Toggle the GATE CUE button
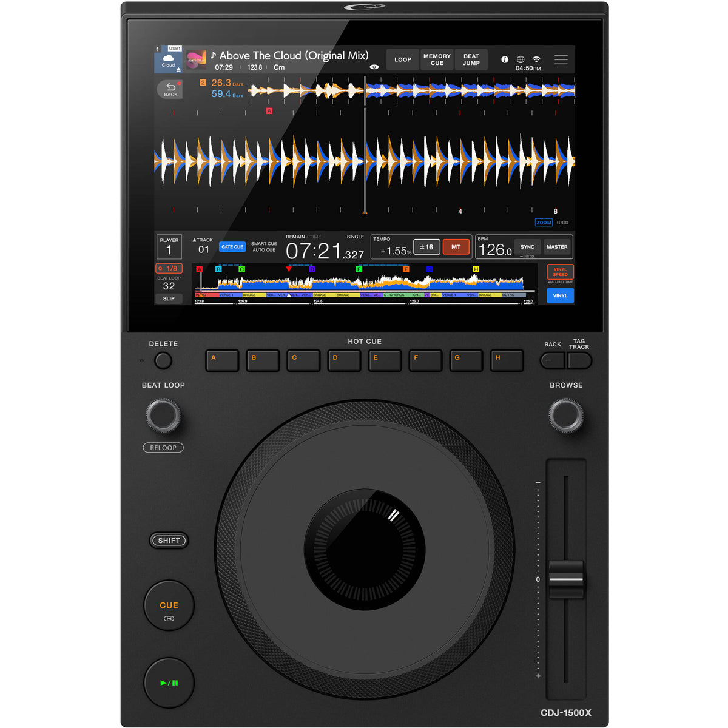The image size is (728, 728). (232, 247)
